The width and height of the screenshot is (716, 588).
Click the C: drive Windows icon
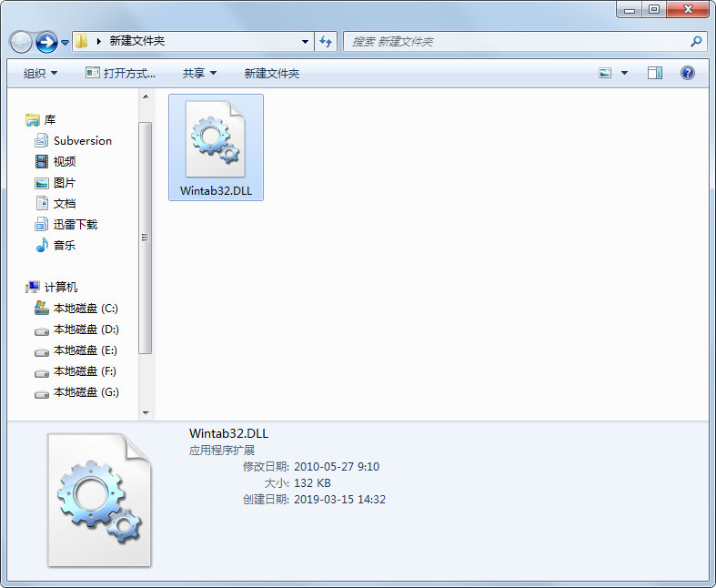[x=42, y=308]
